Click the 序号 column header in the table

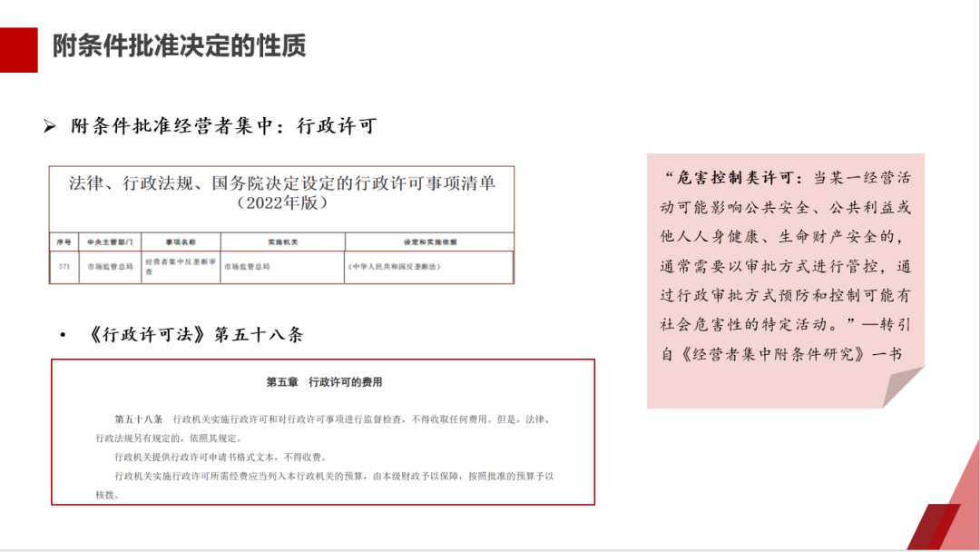point(64,242)
